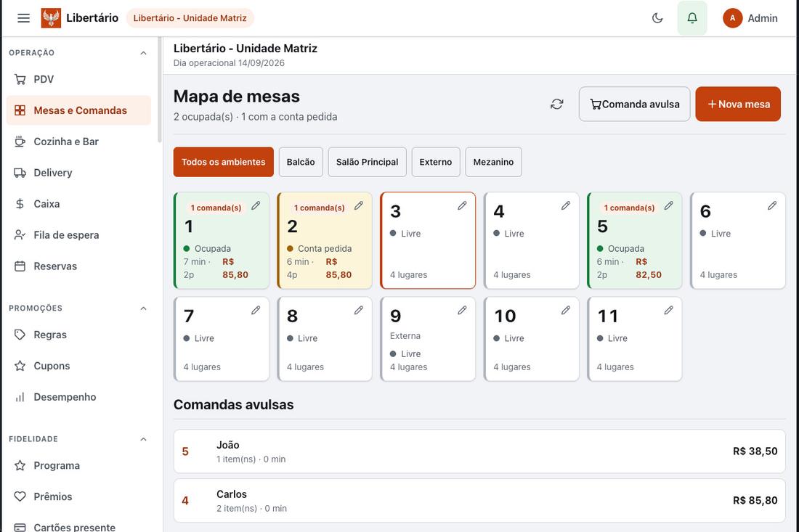The height and width of the screenshot is (532, 799).
Task: Click the sidebar scrollbar
Action: point(160,89)
